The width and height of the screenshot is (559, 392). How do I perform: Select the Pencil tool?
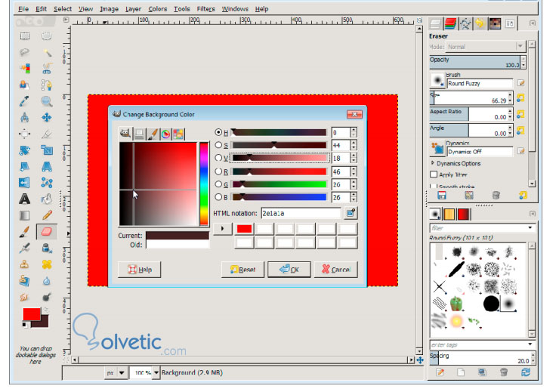pos(46,215)
